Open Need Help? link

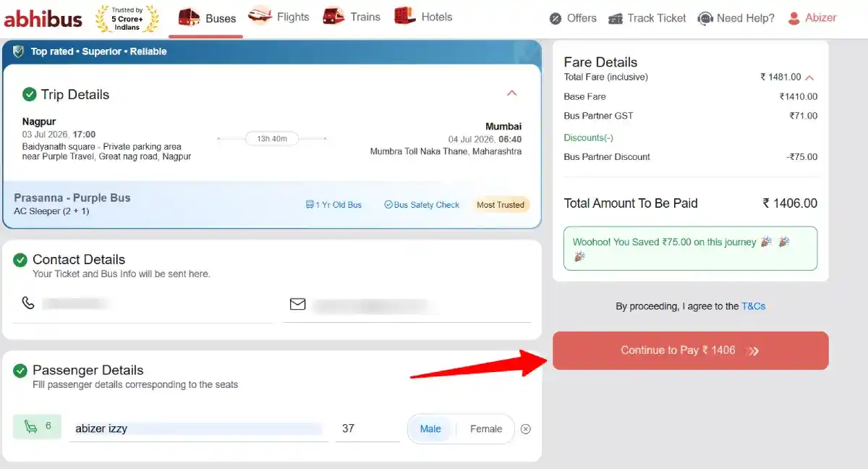(736, 19)
